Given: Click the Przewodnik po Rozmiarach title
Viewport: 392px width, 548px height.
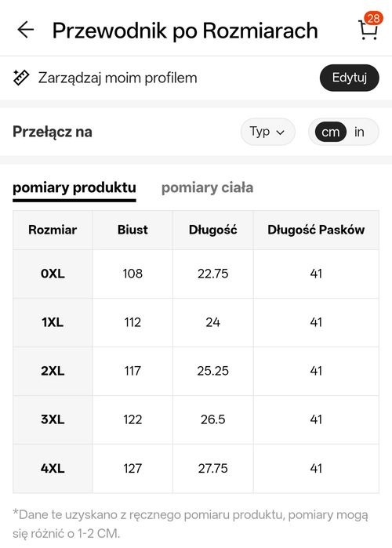Looking at the screenshot, I should click(x=185, y=31).
